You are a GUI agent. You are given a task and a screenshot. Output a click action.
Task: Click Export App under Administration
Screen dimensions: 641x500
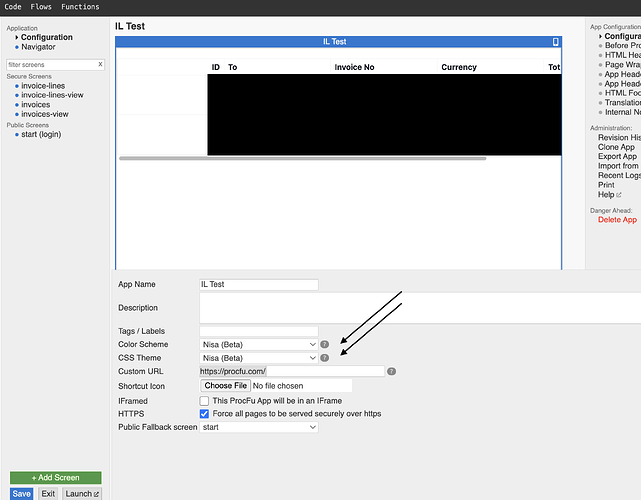617,157
